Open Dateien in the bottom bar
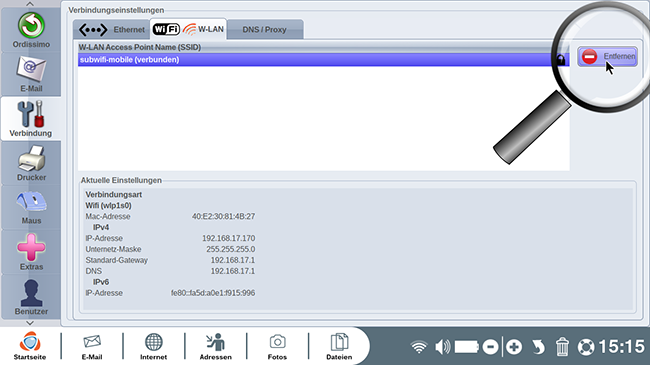Screen dimensions: 650x365 pyautogui.click(x=339, y=346)
